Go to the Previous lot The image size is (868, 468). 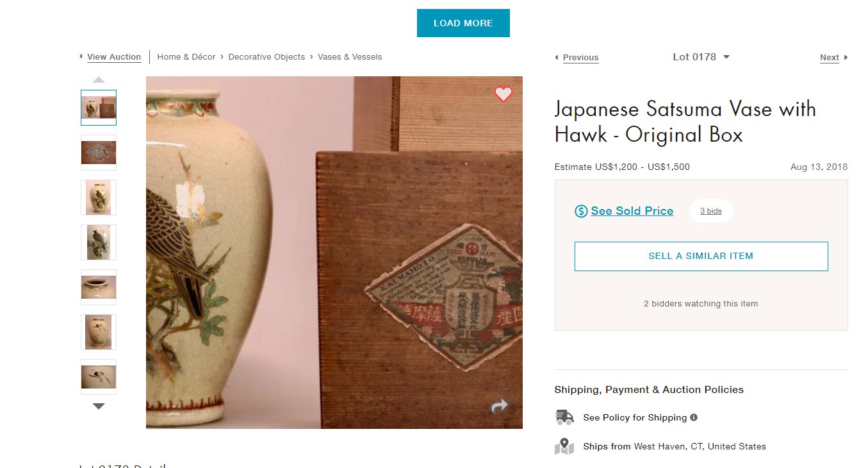[580, 58]
